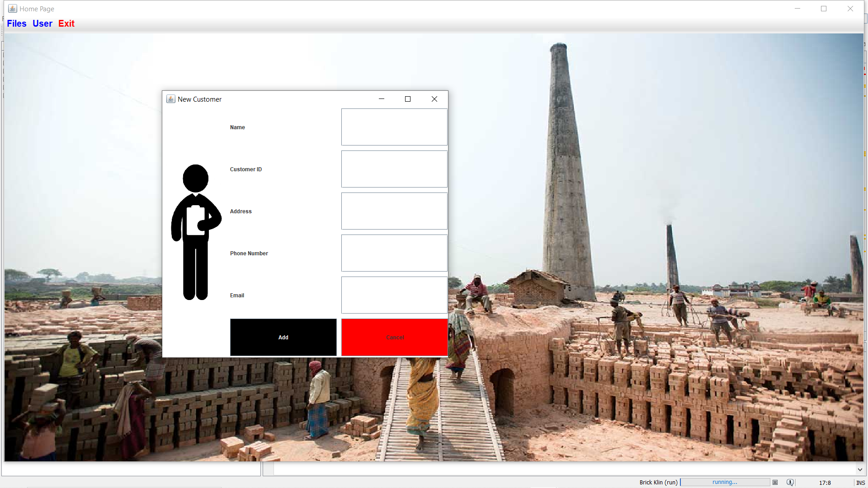The height and width of the screenshot is (488, 868).
Task: Open the Files menu
Action: coord(17,23)
